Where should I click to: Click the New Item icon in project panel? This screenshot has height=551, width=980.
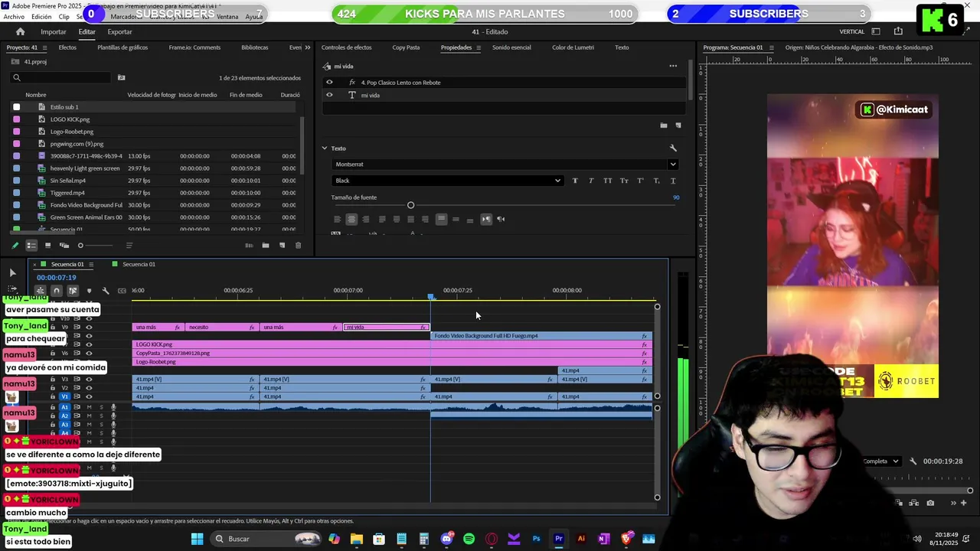pyautogui.click(x=282, y=246)
